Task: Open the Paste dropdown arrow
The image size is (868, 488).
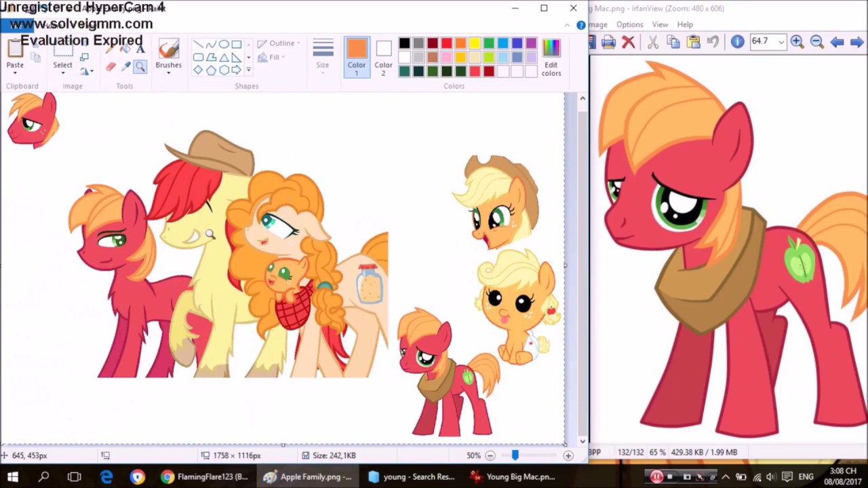Action: pos(15,72)
